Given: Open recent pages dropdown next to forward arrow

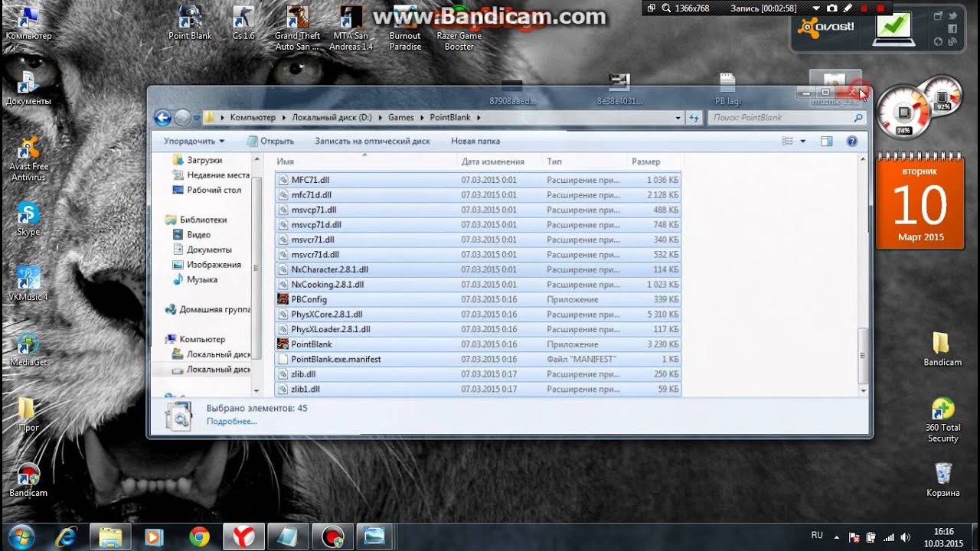Looking at the screenshot, I should pos(197,118).
